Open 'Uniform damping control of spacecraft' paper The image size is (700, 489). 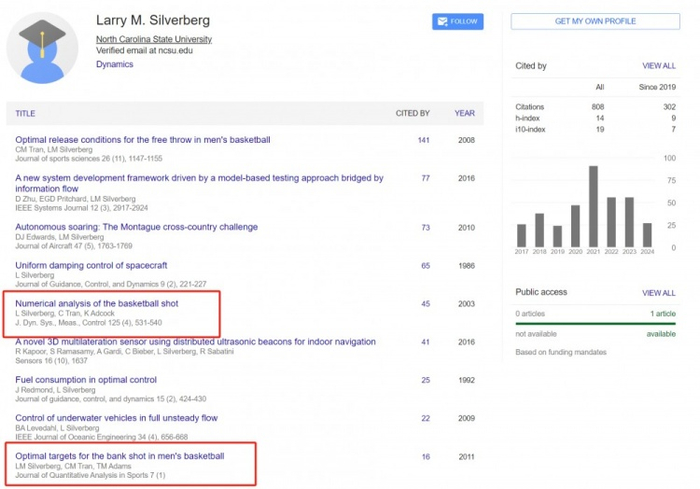[x=91, y=265]
